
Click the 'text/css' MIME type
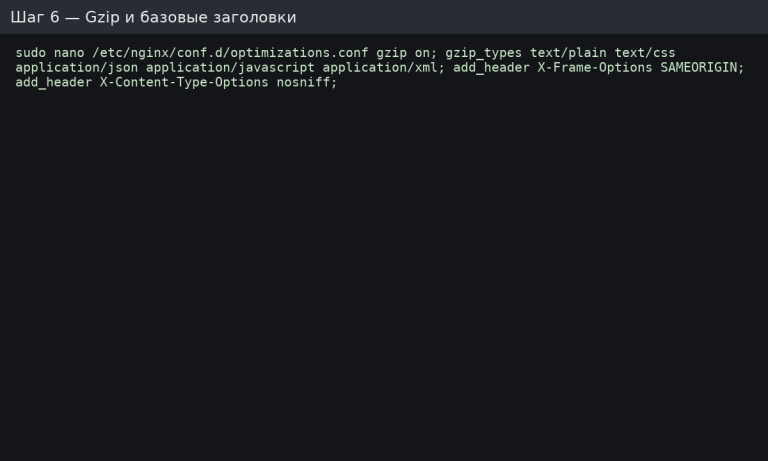click(645, 52)
